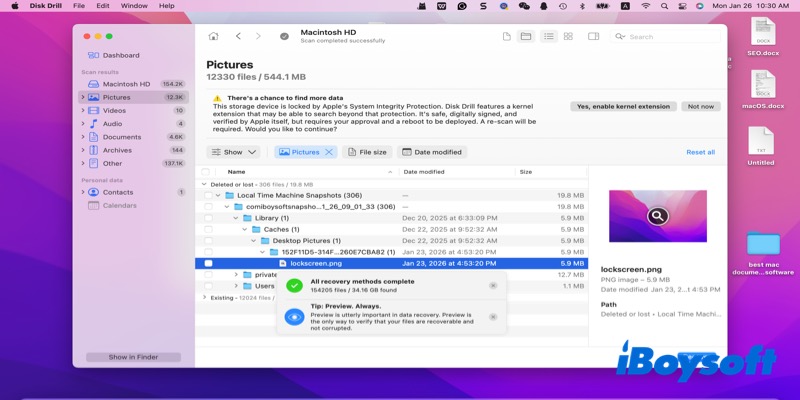Viewport: 800px width, 400px height.
Task: Remove the Pictures filter chip
Action: click(329, 152)
